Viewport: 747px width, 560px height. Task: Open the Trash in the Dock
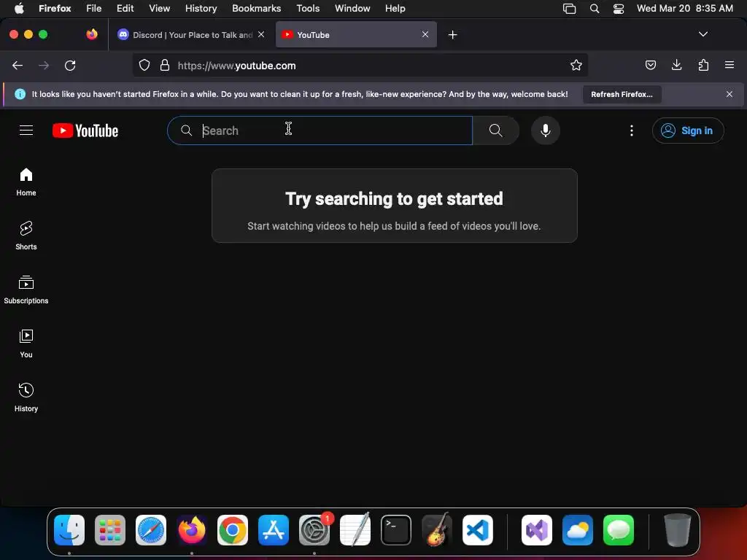[x=677, y=530]
